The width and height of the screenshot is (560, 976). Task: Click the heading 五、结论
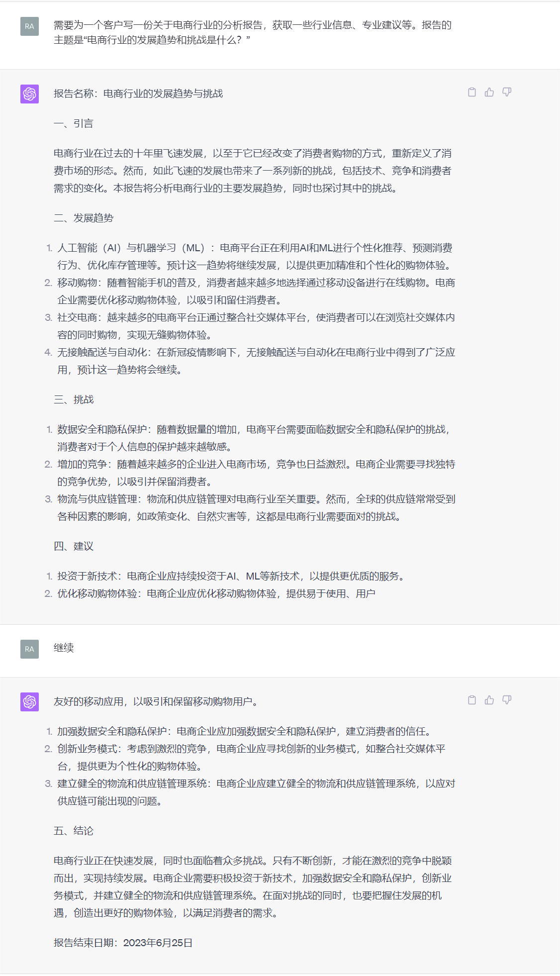tap(74, 831)
